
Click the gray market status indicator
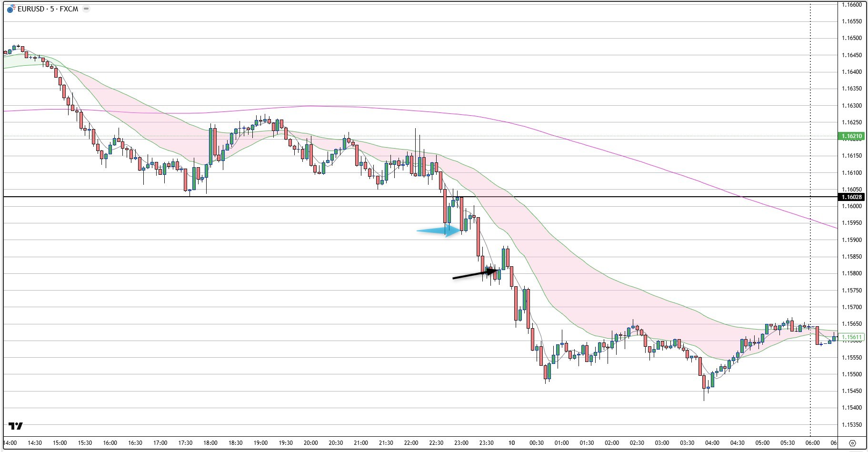pos(86,9)
